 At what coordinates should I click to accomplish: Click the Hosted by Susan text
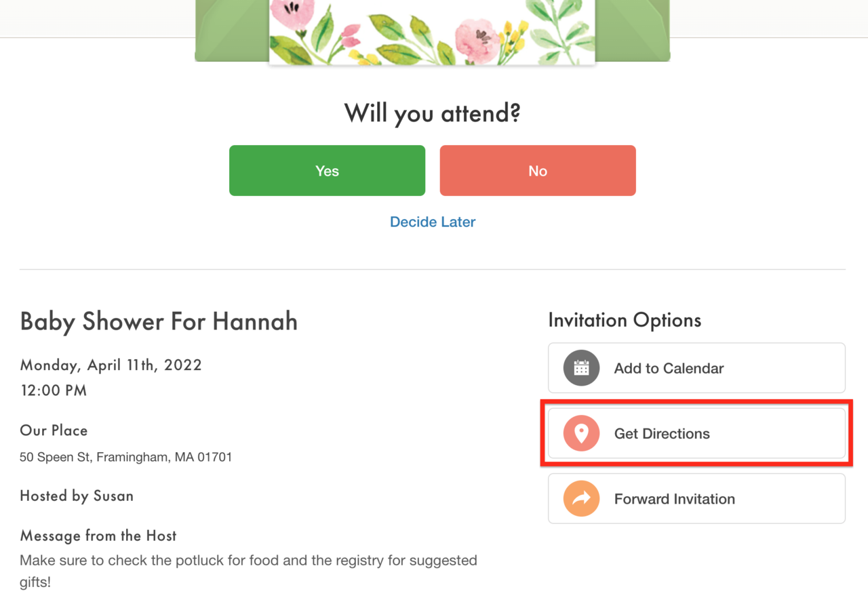click(77, 496)
